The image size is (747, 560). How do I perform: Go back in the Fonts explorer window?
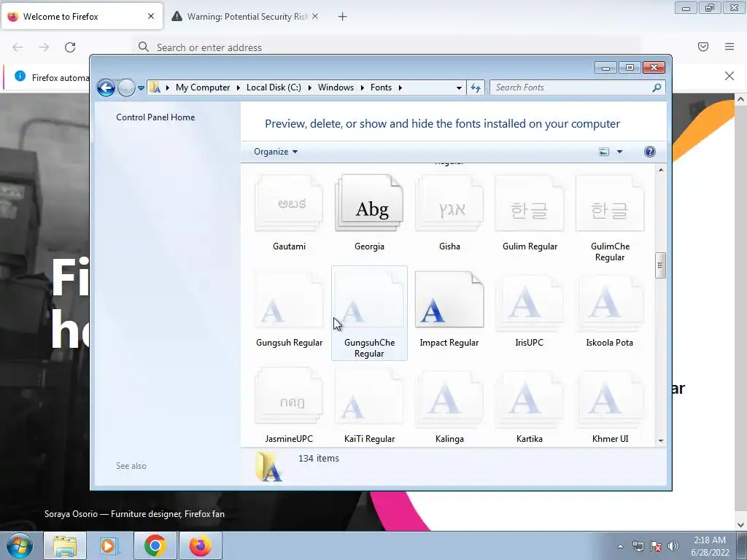point(106,87)
